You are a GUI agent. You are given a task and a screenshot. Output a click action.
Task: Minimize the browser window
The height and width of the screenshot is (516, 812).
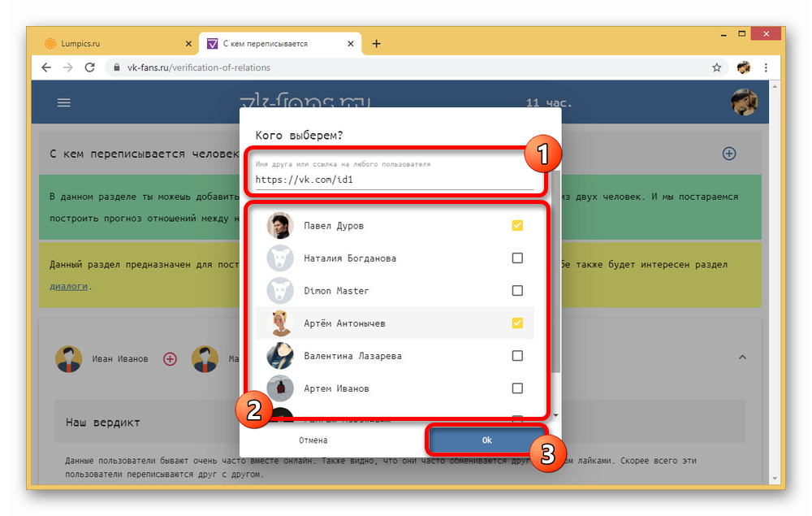pos(723,34)
